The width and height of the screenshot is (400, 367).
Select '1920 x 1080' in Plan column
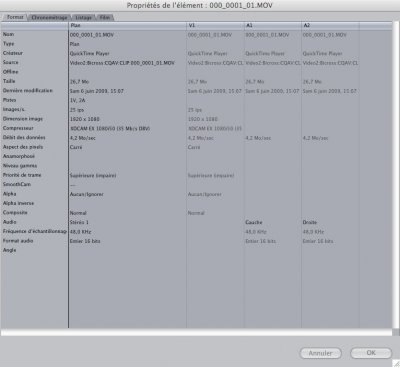(x=85, y=119)
